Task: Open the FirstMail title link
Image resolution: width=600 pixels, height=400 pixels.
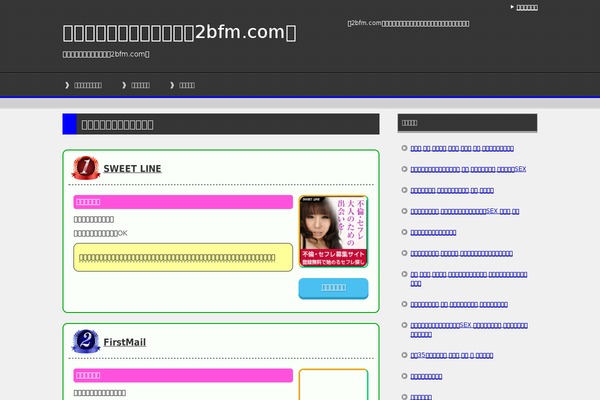Action: pos(125,342)
